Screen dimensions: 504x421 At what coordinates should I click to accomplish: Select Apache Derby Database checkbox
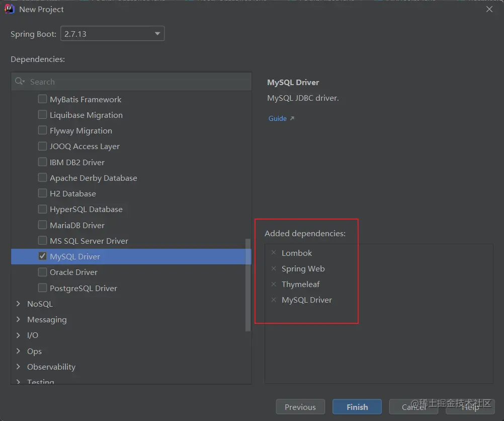pos(42,177)
